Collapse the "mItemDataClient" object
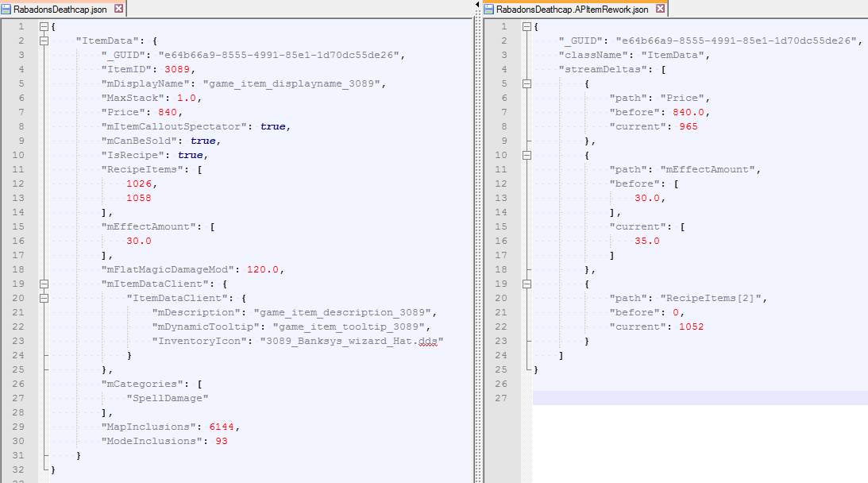The image size is (868, 483). pyautogui.click(x=43, y=284)
